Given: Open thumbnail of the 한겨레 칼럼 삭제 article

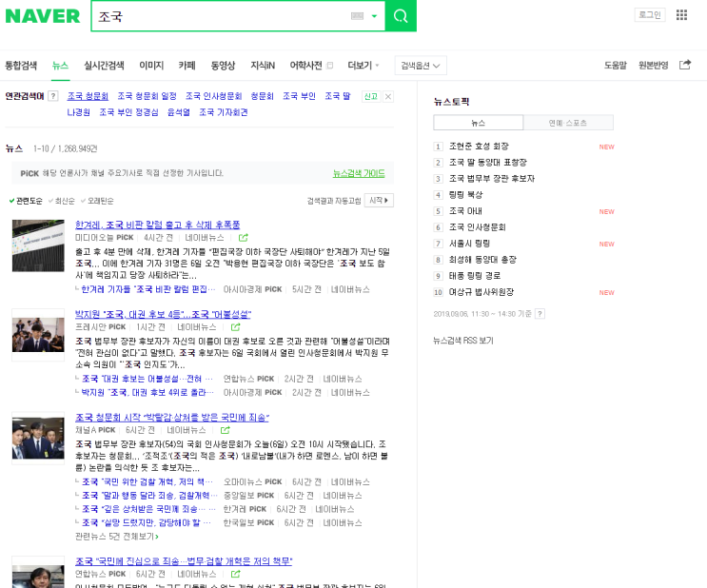Looking at the screenshot, I should pyautogui.click(x=38, y=245).
